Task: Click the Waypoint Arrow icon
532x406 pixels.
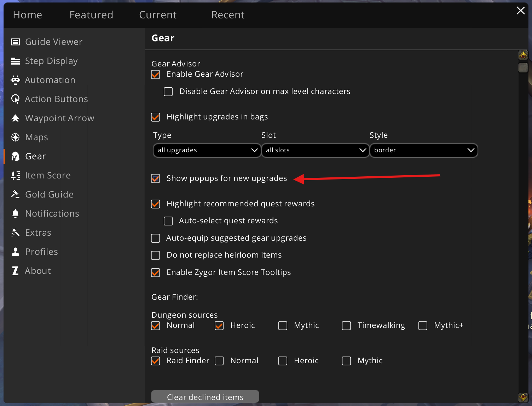Action: pos(15,118)
